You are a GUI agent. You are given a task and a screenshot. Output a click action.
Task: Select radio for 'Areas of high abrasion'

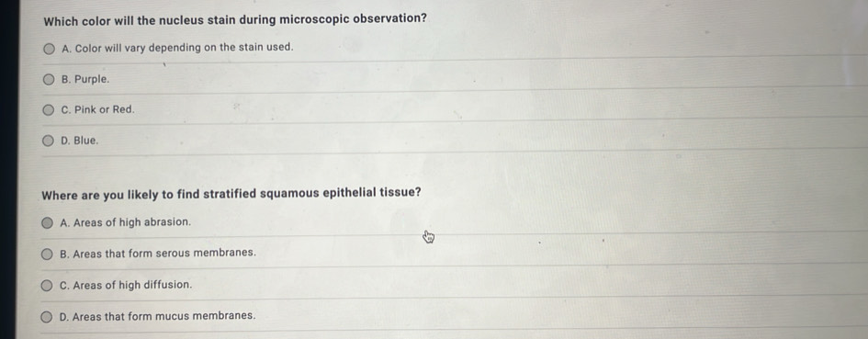(x=48, y=222)
